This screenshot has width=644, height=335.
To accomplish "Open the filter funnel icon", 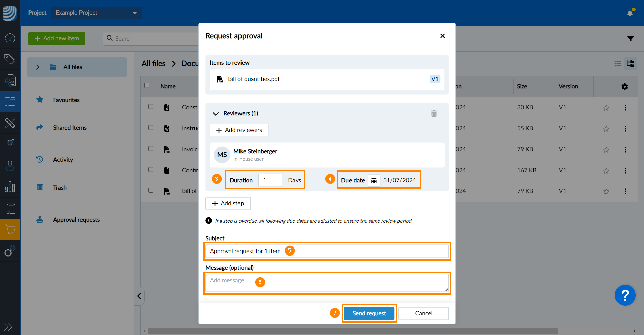I will point(630,39).
